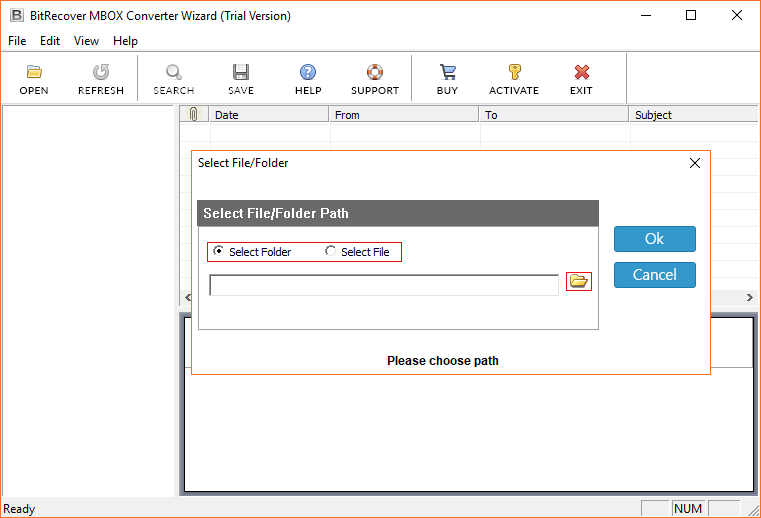761x518 pixels.
Task: Click the Search magnifier toolbar icon
Action: click(173, 72)
